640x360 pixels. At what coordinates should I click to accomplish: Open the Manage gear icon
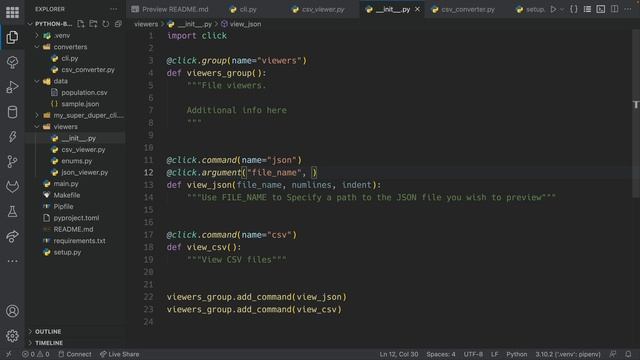pyautogui.click(x=12, y=336)
